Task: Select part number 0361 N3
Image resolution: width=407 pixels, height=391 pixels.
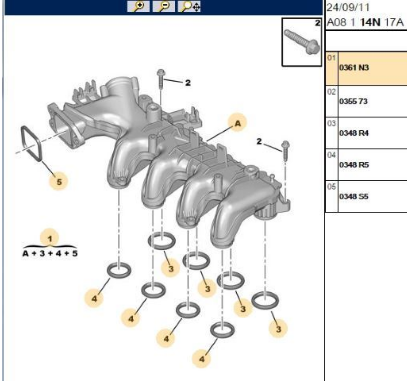Action: pyautogui.click(x=354, y=68)
